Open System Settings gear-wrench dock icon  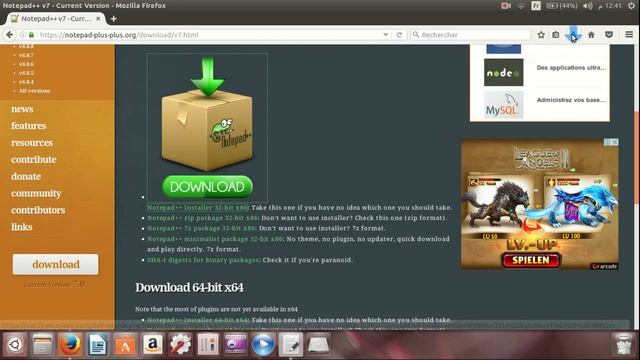pyautogui.click(x=180, y=344)
